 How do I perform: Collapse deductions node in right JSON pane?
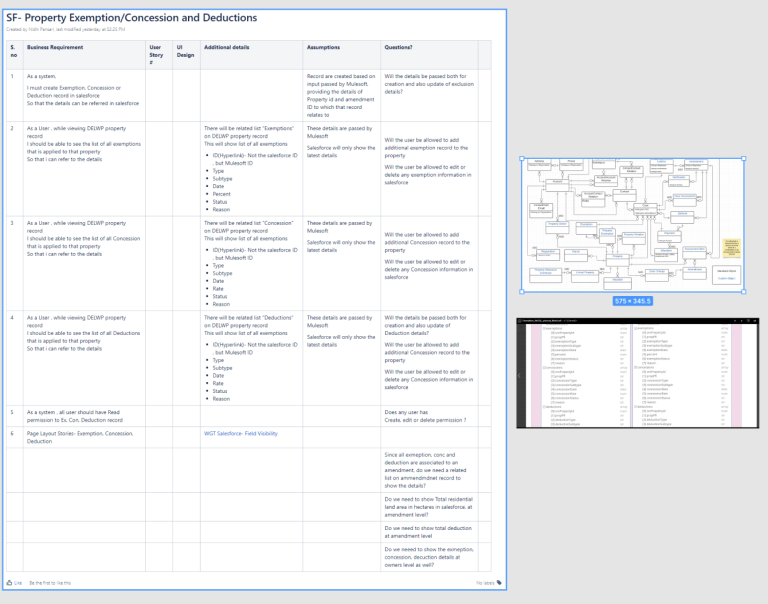coord(635,407)
